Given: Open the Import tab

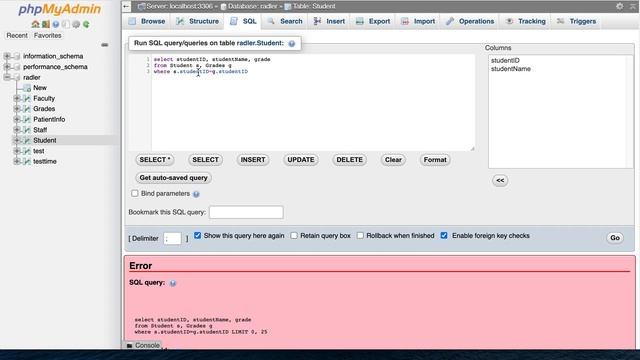Looking at the screenshot, I should coord(418,21).
